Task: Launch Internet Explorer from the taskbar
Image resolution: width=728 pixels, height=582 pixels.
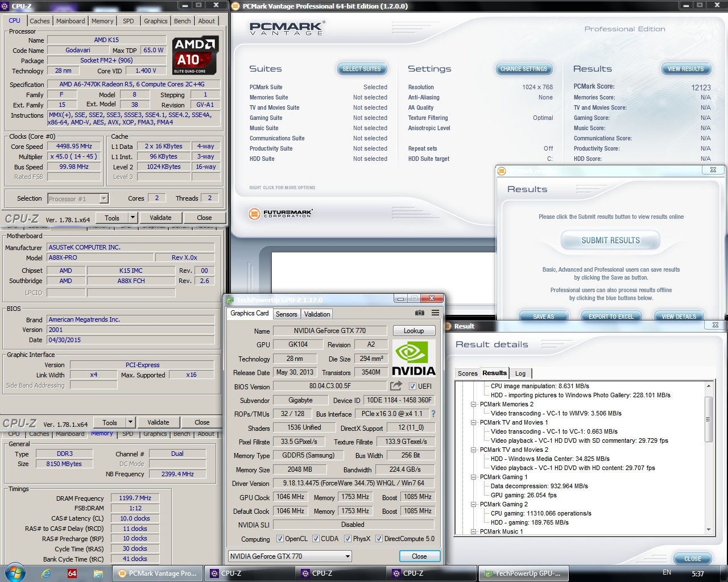Action: [46, 573]
